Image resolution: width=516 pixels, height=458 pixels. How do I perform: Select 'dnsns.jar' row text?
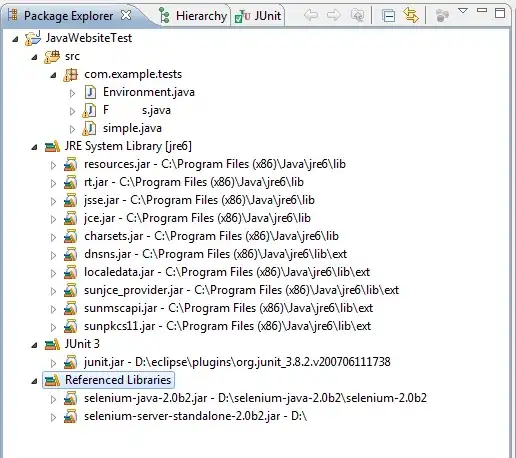pos(215,254)
